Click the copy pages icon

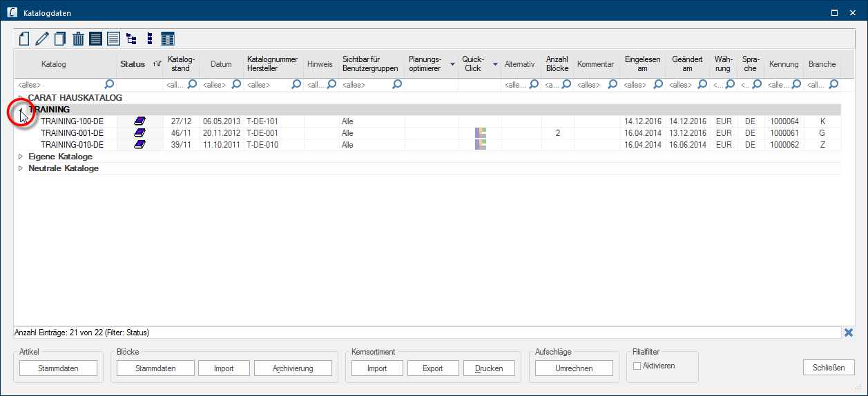[x=60, y=39]
